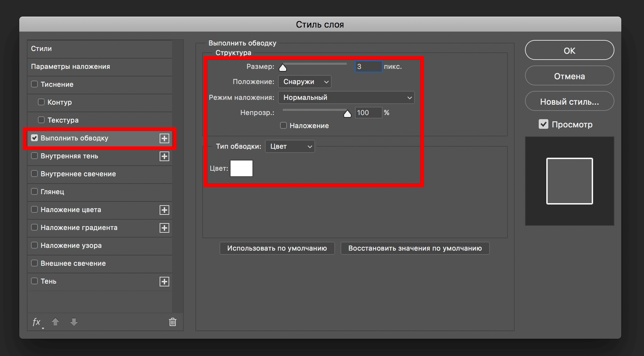Open the Положение dropdown showing Снаружи
Viewport: 644px width, 356px height.
[305, 82]
